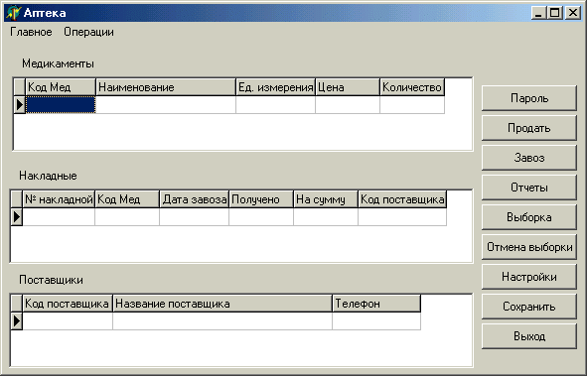Click the Аптека application icon in title bar
Screen dimensions: 588x377
click(x=13, y=13)
